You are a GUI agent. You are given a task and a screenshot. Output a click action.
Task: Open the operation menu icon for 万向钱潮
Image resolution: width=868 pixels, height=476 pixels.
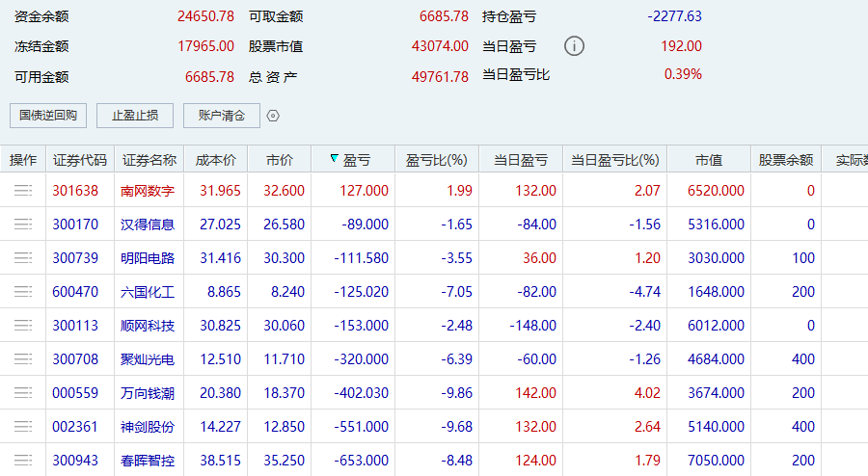(23, 393)
